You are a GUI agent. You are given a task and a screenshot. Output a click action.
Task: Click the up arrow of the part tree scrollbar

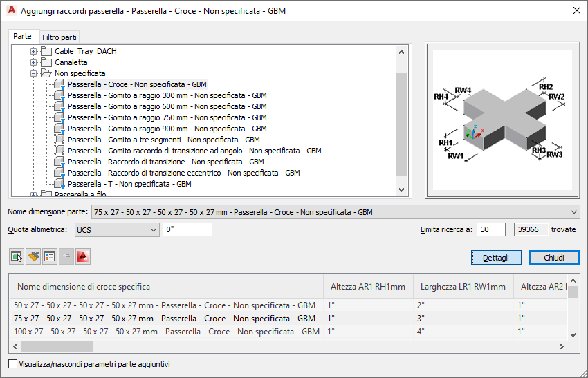pos(402,52)
